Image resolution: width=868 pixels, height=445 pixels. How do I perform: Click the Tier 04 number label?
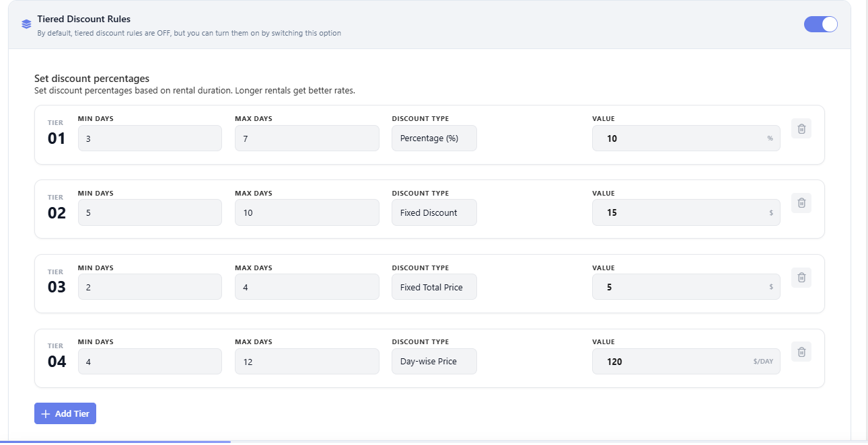coord(57,362)
